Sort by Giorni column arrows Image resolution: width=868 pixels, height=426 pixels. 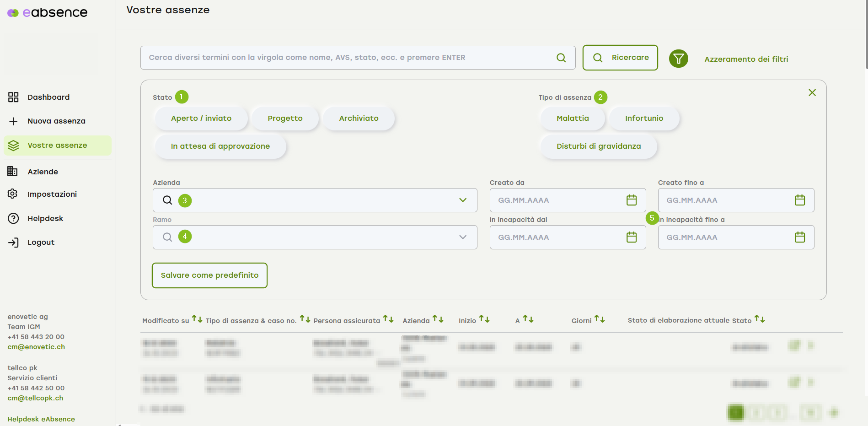pos(600,319)
